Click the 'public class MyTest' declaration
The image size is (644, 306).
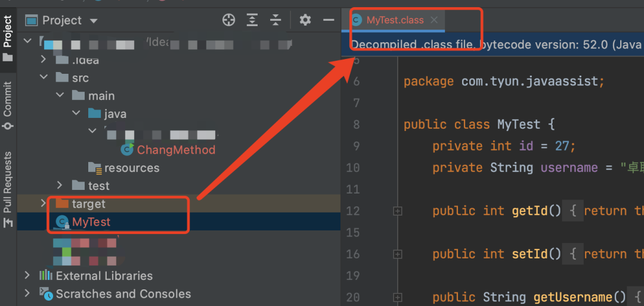click(479, 124)
